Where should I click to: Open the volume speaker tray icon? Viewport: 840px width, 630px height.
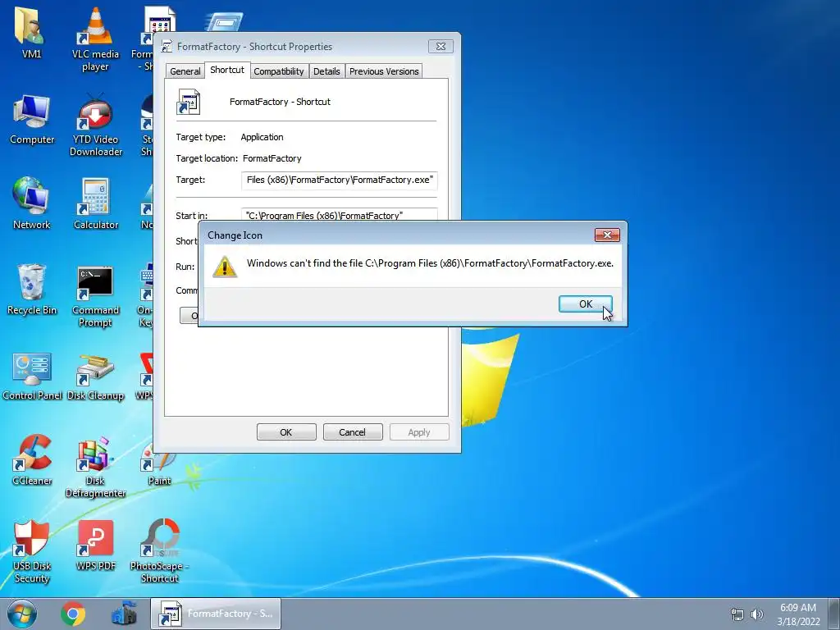tap(757, 614)
